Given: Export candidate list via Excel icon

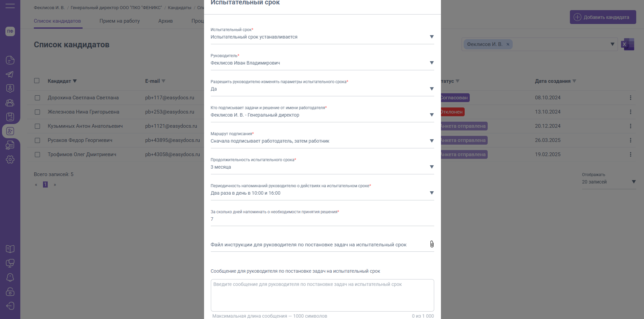Looking at the screenshot, I should (627, 44).
